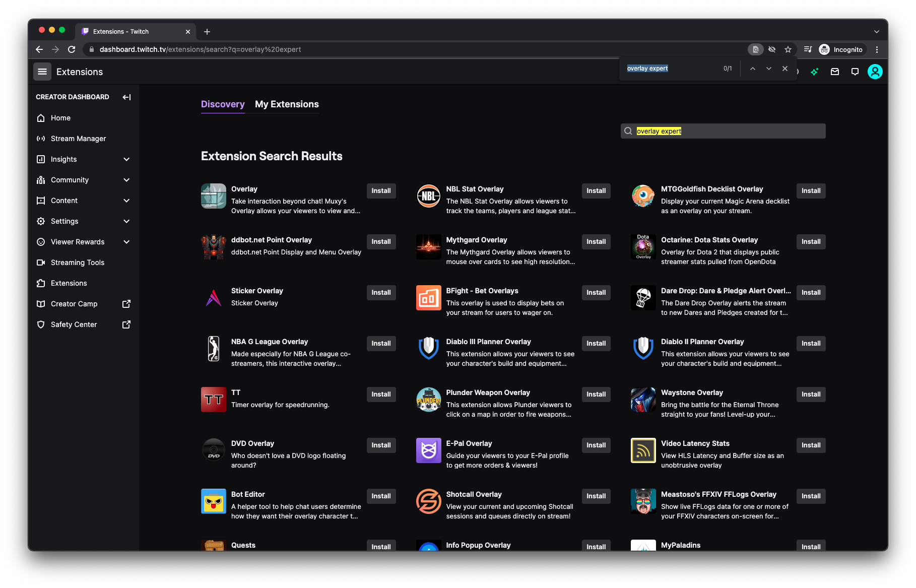Open the user avatar account menu
The height and width of the screenshot is (588, 916).
[x=875, y=72]
